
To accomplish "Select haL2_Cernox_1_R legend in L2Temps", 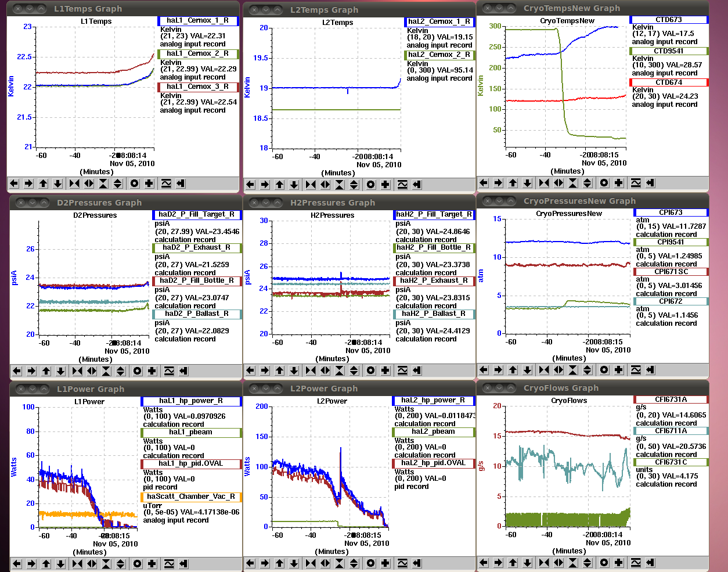I will tap(439, 22).
